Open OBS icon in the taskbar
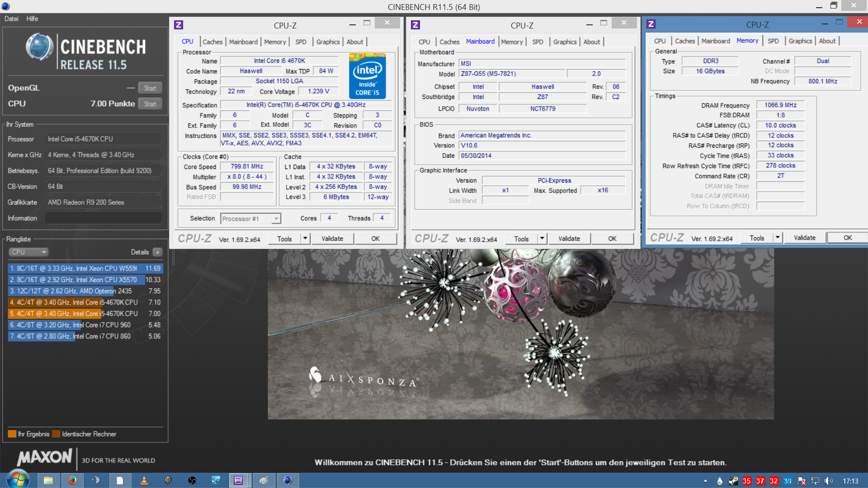The image size is (868, 488). coord(192,480)
